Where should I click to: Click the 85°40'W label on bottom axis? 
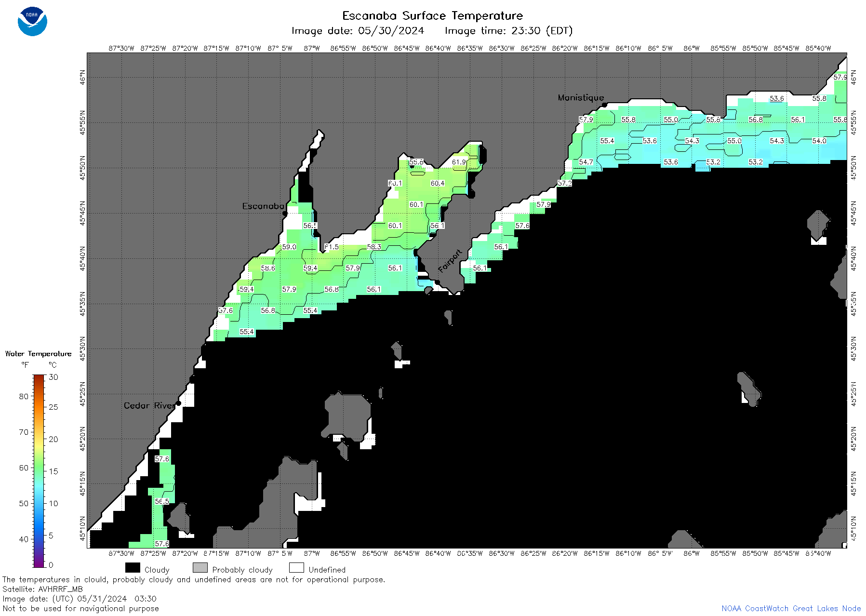click(818, 553)
